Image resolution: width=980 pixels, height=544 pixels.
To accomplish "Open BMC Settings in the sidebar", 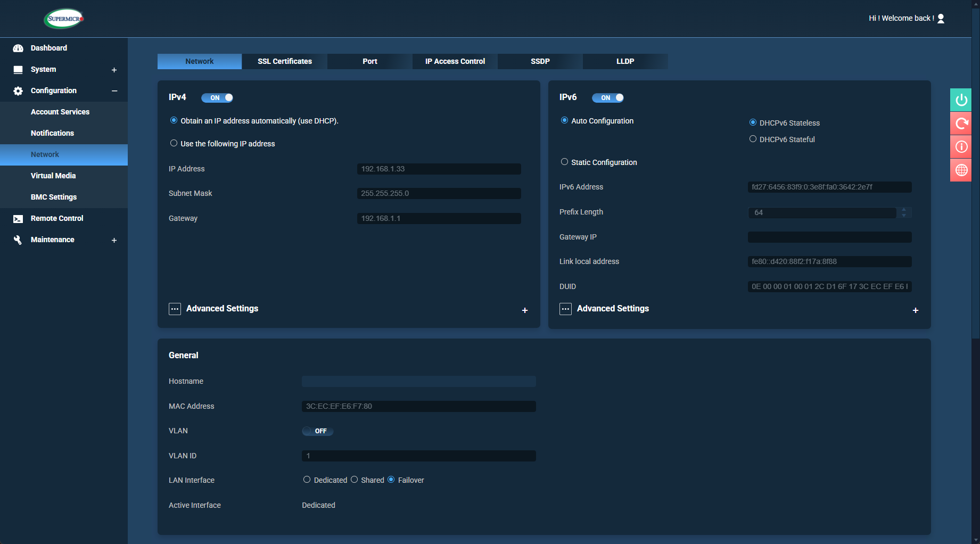I will pyautogui.click(x=54, y=197).
